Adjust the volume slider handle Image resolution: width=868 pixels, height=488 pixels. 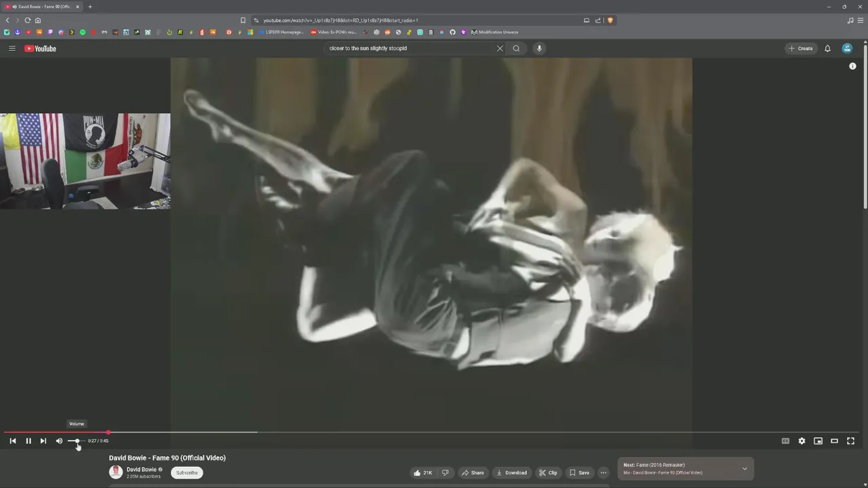(77, 441)
